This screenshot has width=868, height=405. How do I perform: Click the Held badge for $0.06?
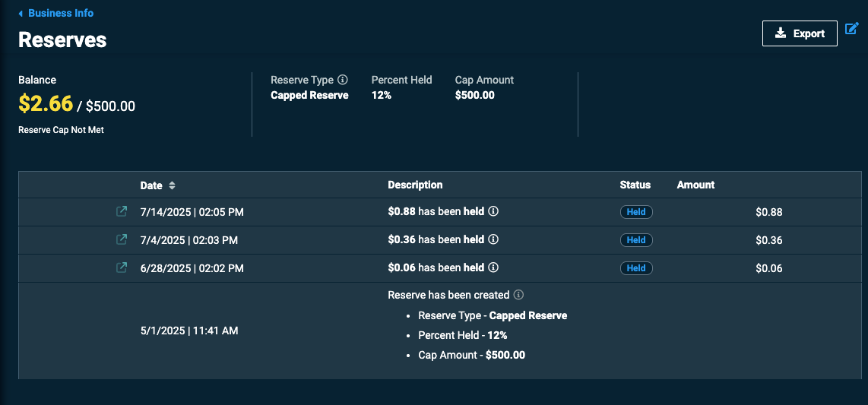(x=636, y=268)
